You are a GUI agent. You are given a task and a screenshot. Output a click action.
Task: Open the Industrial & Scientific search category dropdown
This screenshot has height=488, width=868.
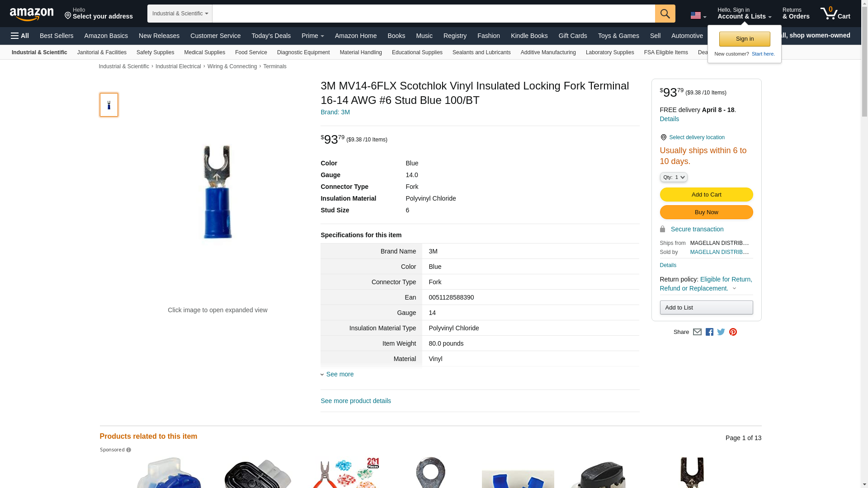(x=180, y=14)
